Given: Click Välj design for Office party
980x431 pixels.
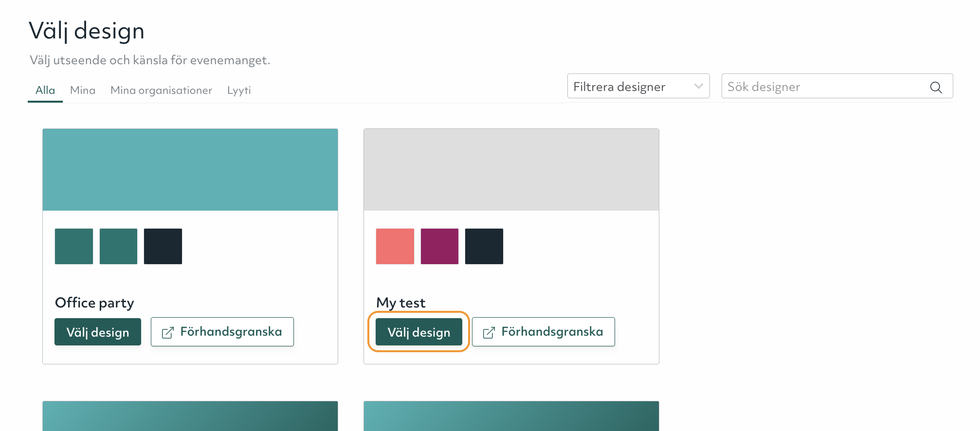Looking at the screenshot, I should tap(97, 332).
